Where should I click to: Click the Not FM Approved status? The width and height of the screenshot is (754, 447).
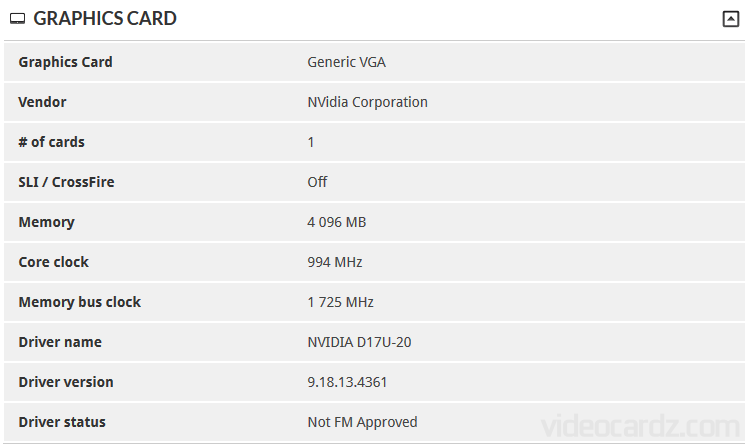[363, 422]
